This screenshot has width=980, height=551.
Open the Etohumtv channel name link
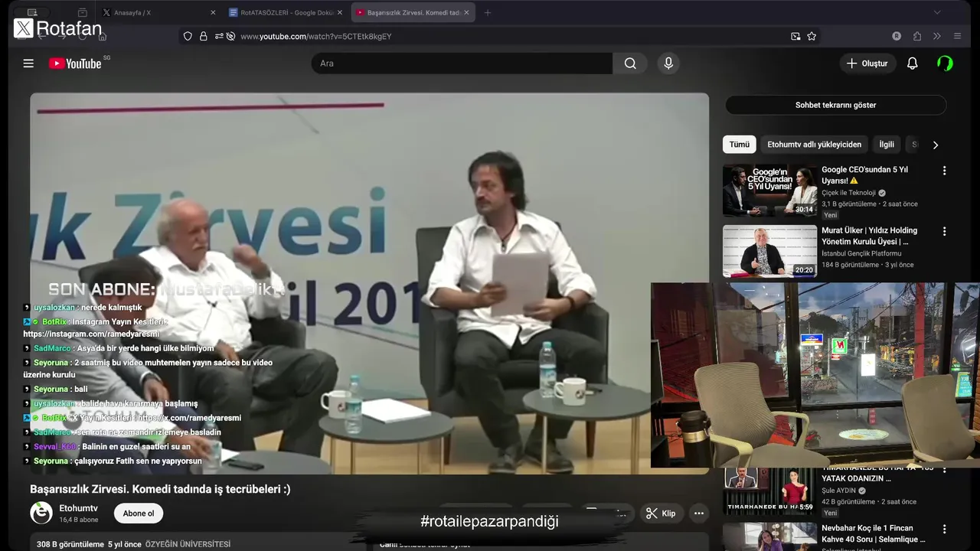(78, 508)
